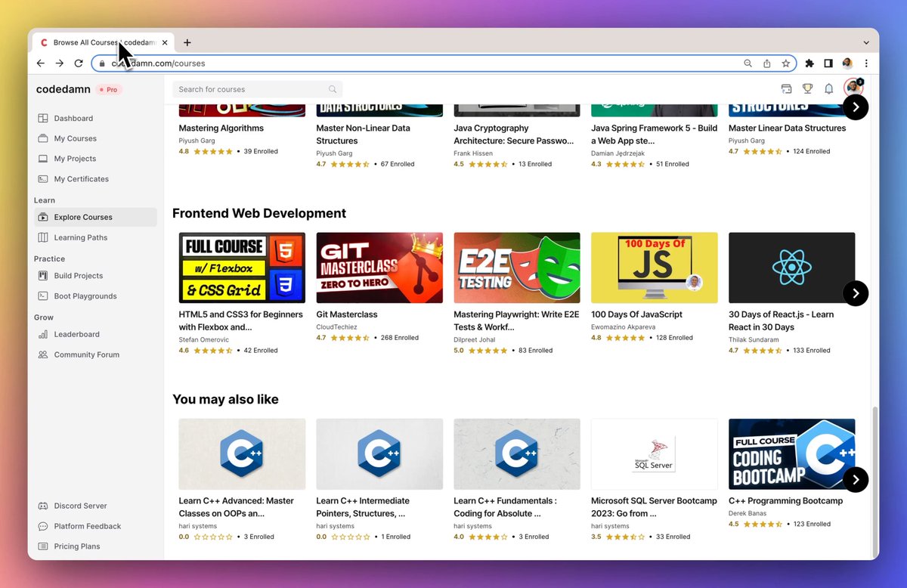This screenshot has width=907, height=588.
Task: Click "268 Enrolled" under Git Masterclass
Action: pyautogui.click(x=399, y=338)
